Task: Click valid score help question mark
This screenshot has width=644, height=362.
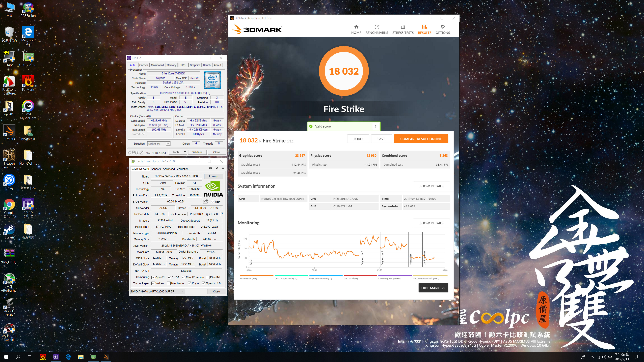Action: 375,126
